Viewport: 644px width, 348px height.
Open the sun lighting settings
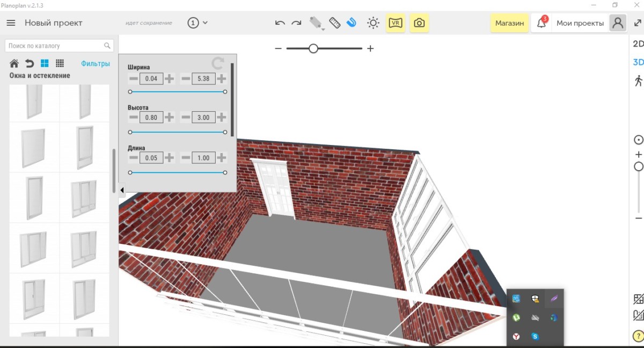pos(373,23)
